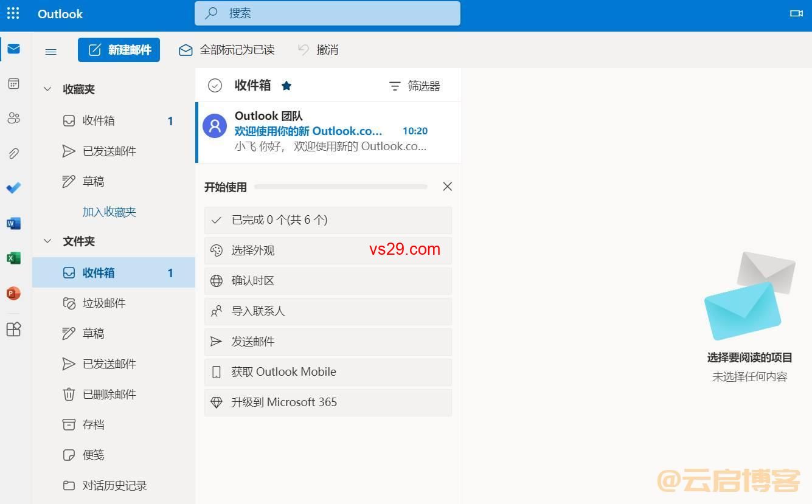Click 撤消 undo button
812x504 pixels.
click(318, 50)
